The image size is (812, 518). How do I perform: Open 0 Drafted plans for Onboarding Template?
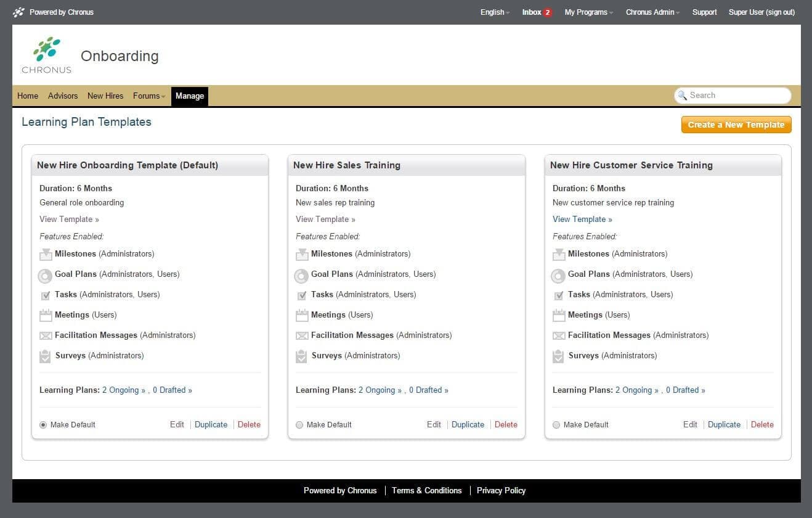pyautogui.click(x=173, y=390)
